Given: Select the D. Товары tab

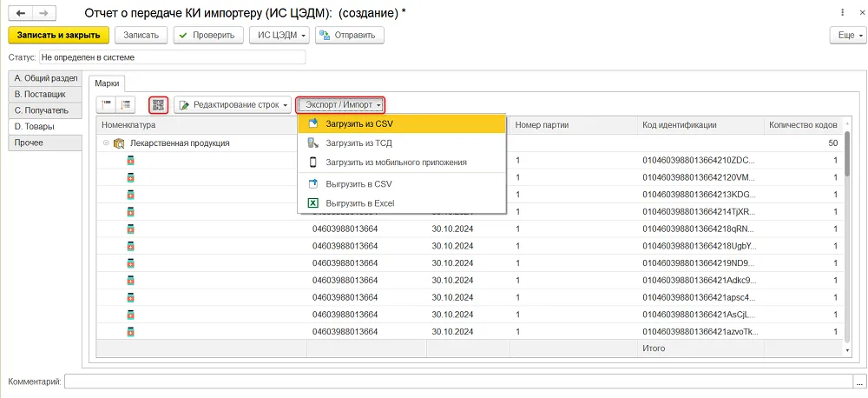Looking at the screenshot, I should click(x=45, y=126).
